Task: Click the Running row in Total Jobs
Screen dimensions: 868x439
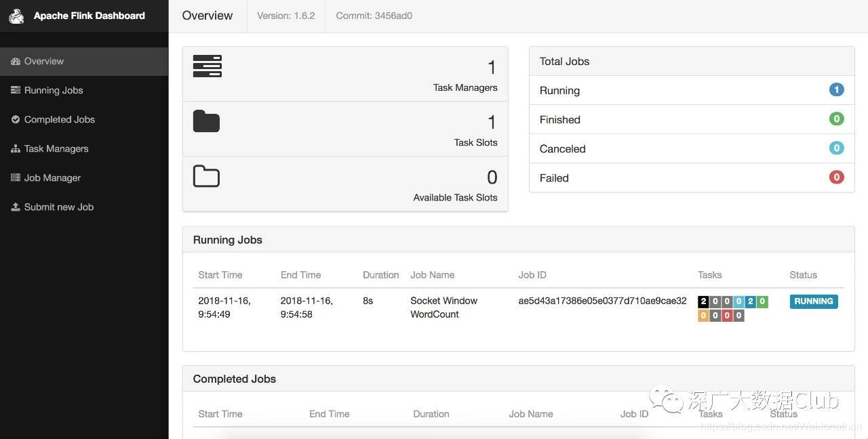Action: click(692, 90)
